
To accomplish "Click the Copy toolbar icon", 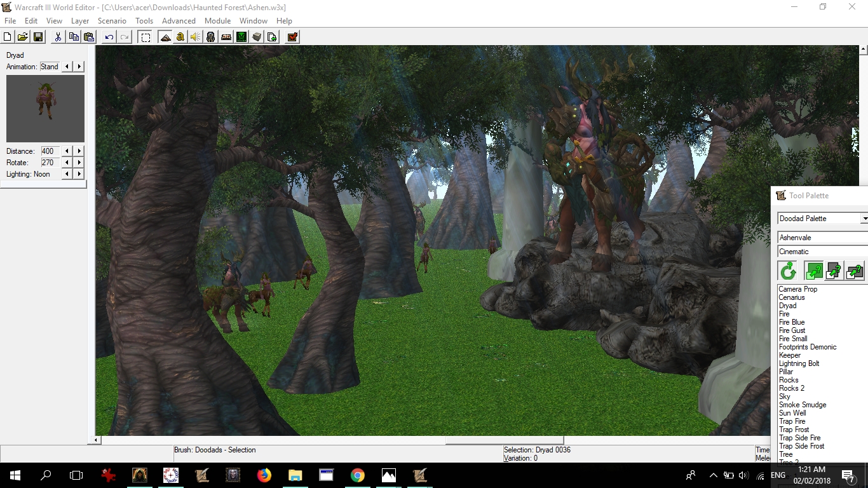I will 74,37.
